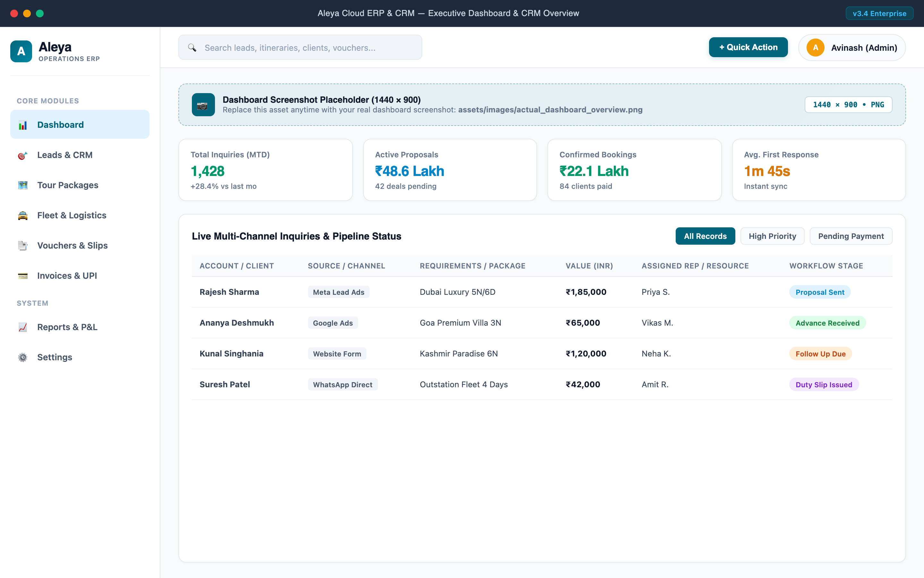
Task: Open the Confirmed Bookings card
Action: click(x=635, y=170)
